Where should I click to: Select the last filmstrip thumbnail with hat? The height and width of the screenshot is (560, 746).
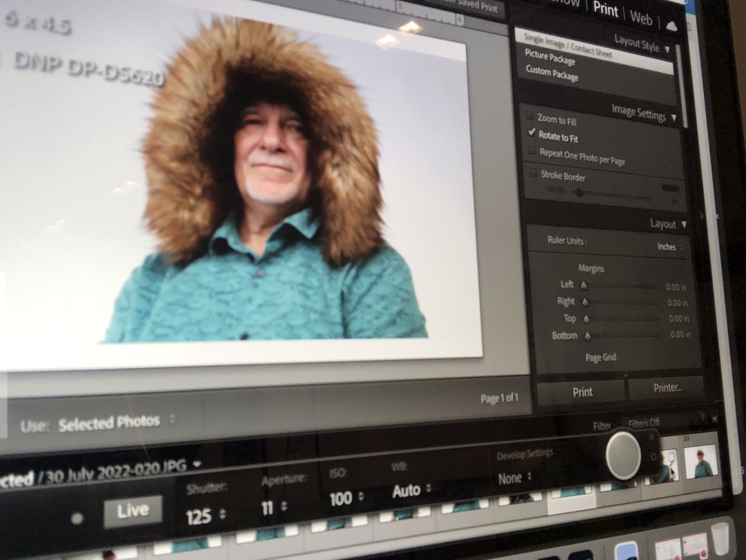click(702, 462)
